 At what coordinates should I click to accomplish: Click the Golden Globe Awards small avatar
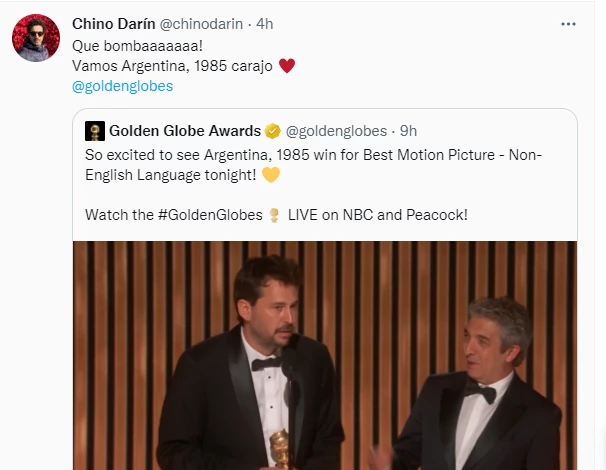click(x=95, y=131)
